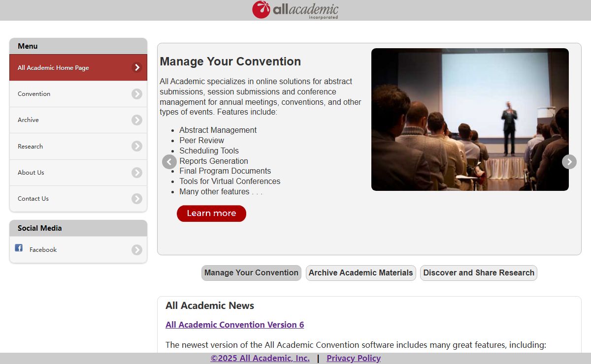
Task: Open the Privacy Policy footer link
Action: click(354, 358)
